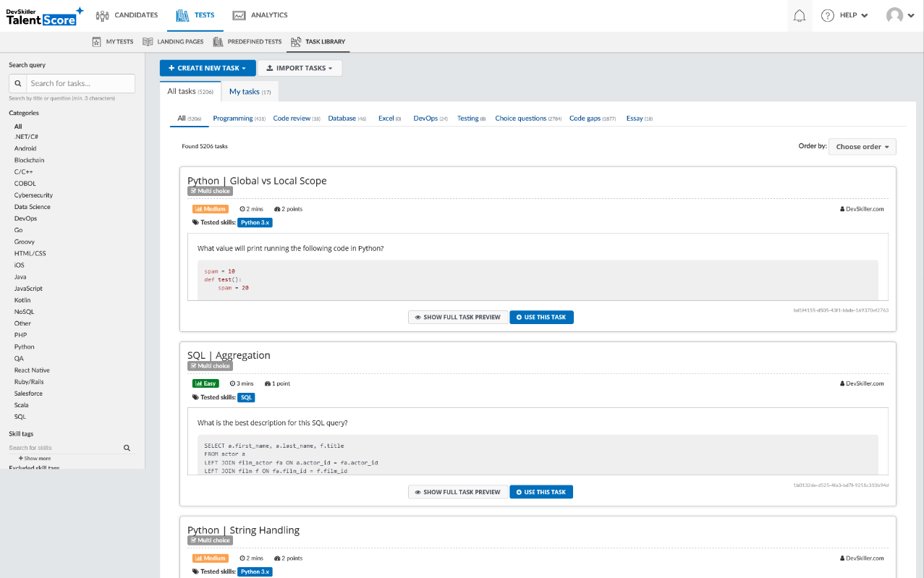Click the search magnifier icon in Search query

(x=17, y=83)
